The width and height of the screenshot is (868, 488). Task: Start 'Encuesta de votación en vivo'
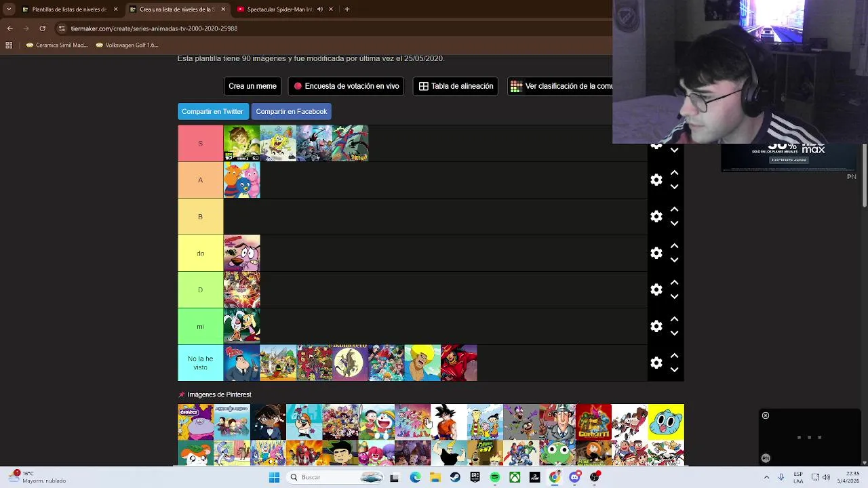pyautogui.click(x=346, y=86)
